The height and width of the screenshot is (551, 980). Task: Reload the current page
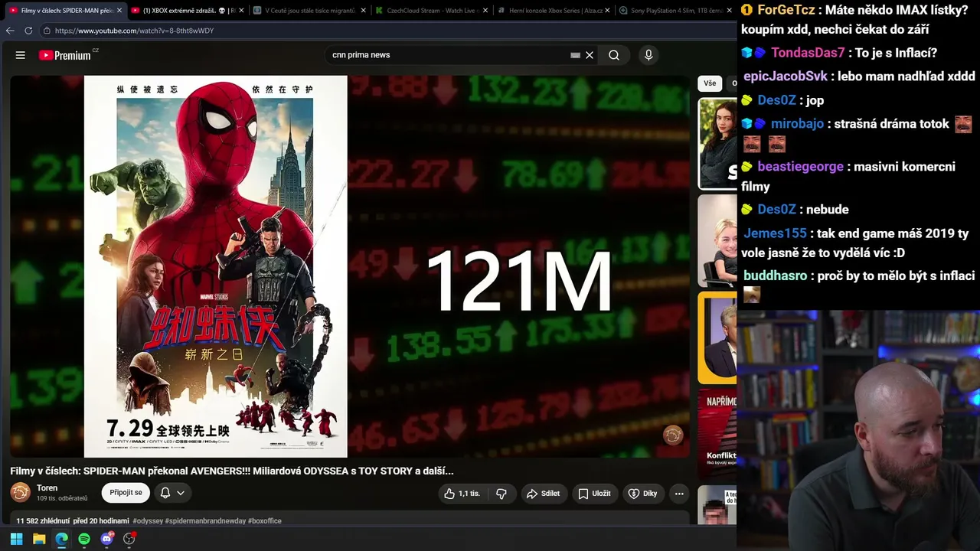pos(28,31)
